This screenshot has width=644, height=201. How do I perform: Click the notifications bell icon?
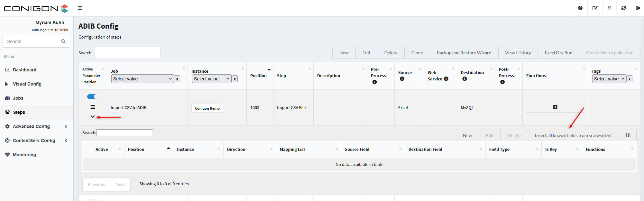pos(609,8)
